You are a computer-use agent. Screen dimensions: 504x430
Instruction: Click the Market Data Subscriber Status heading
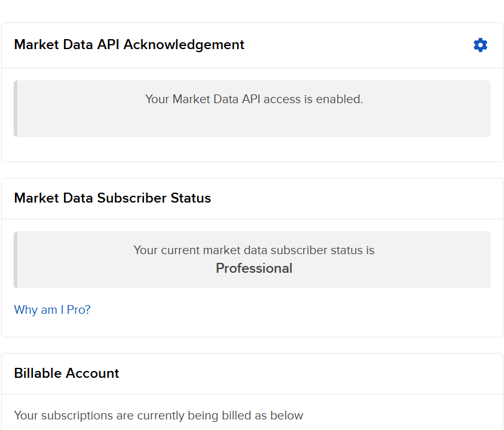[112, 198]
